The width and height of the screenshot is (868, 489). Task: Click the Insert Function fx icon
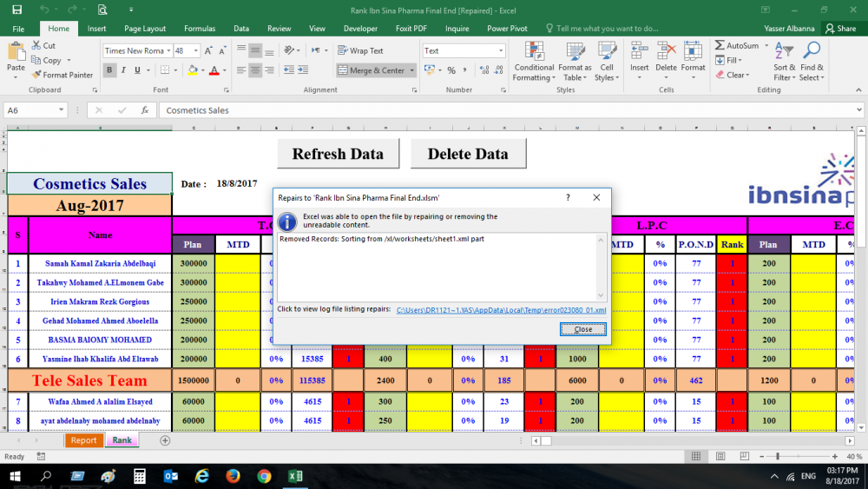pyautogui.click(x=145, y=110)
